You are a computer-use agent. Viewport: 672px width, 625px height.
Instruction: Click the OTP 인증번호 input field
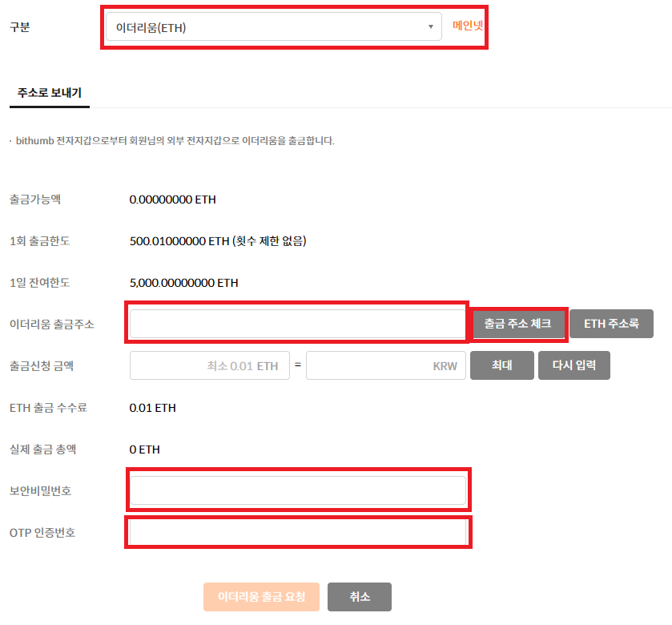(297, 532)
